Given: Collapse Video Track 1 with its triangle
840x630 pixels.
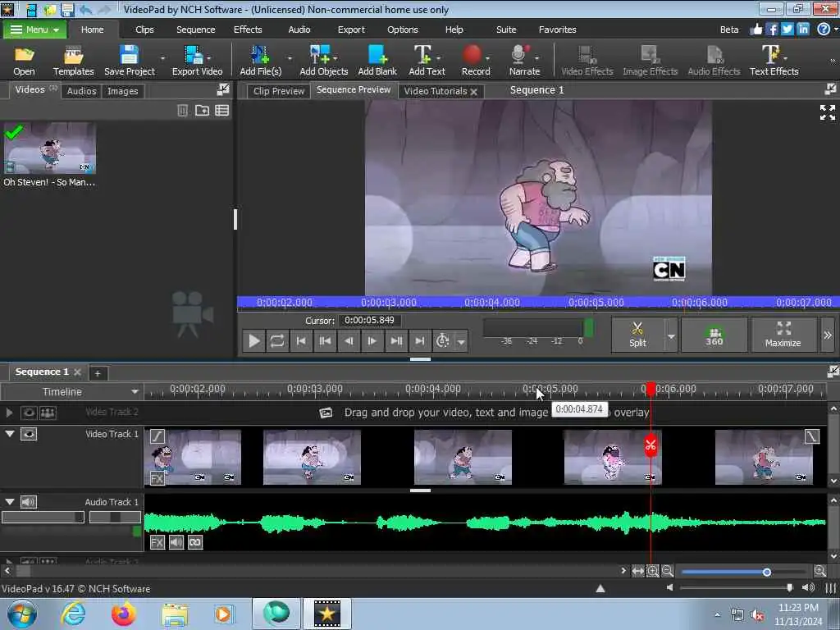Looking at the screenshot, I should [10, 433].
